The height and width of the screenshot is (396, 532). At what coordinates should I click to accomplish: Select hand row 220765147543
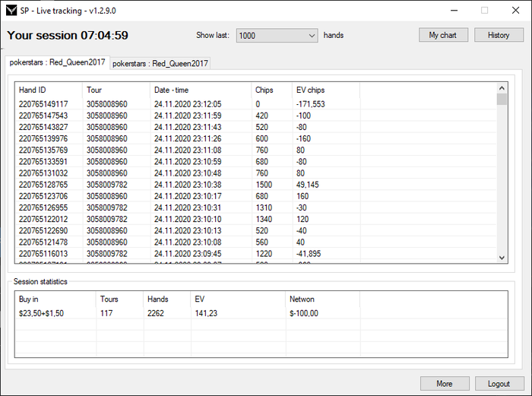(255, 116)
